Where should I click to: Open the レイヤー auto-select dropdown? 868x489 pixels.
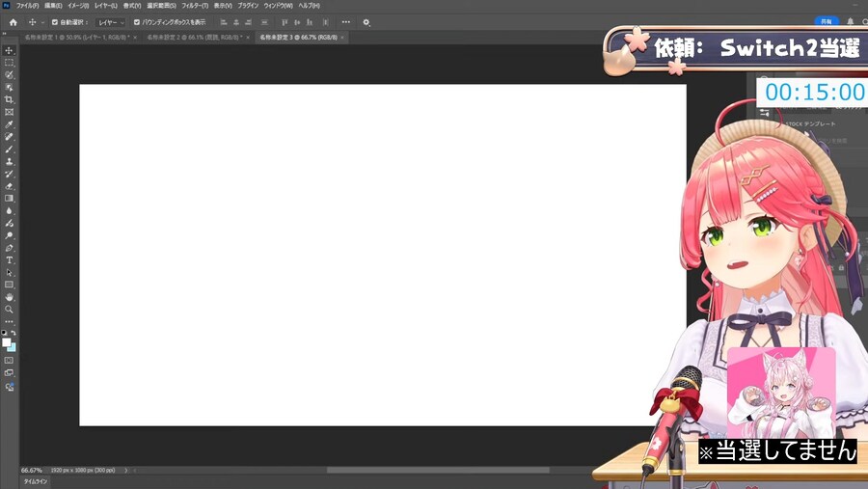[x=111, y=23]
